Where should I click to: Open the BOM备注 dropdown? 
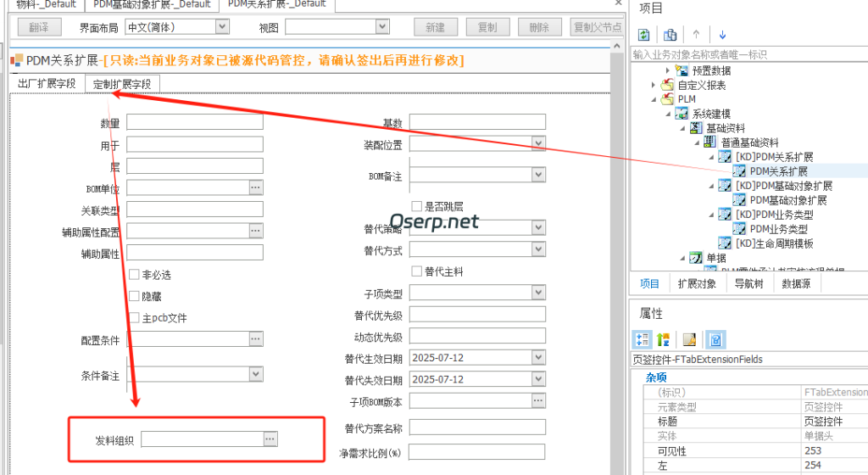point(538,175)
